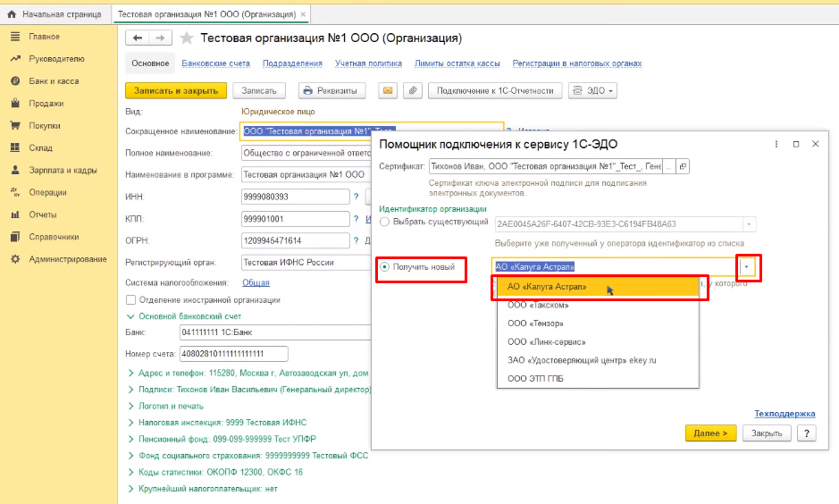The image size is (839, 504).
Task: Click the Зарплата и кадры person icon
Action: pyautogui.click(x=15, y=170)
